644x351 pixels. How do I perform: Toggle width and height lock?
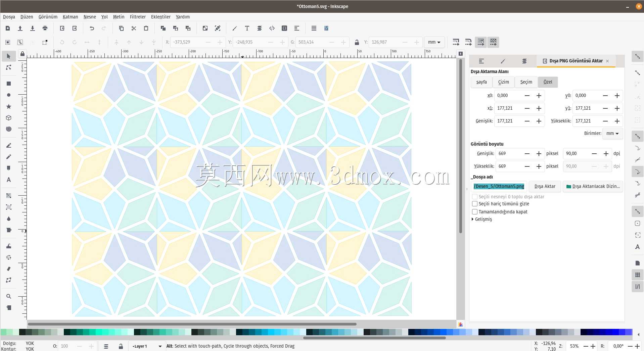click(x=357, y=42)
